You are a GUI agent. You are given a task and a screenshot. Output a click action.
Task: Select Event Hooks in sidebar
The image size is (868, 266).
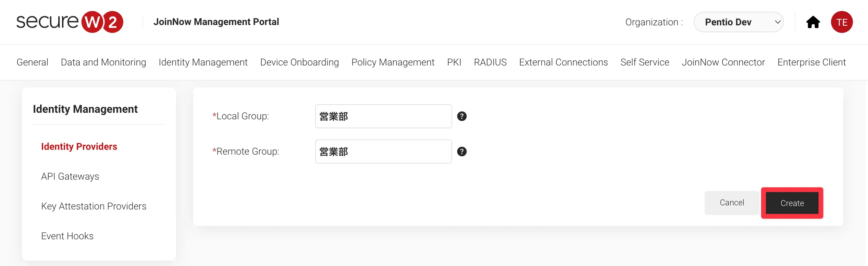point(67,236)
